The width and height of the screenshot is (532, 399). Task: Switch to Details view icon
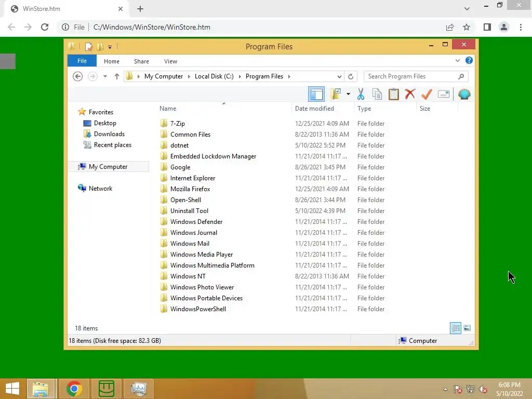455,328
